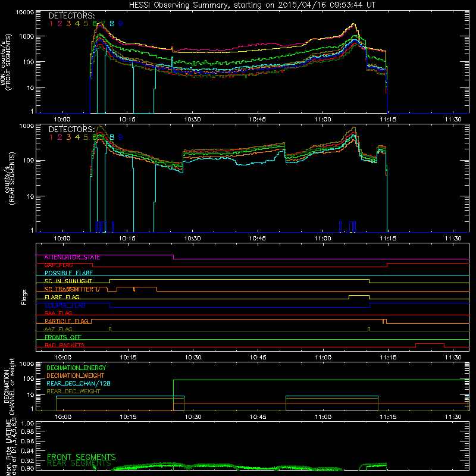Viewport: 476px width, 476px height.
Task: Click magenta detector '2' in front segments legend
Action: (60, 24)
